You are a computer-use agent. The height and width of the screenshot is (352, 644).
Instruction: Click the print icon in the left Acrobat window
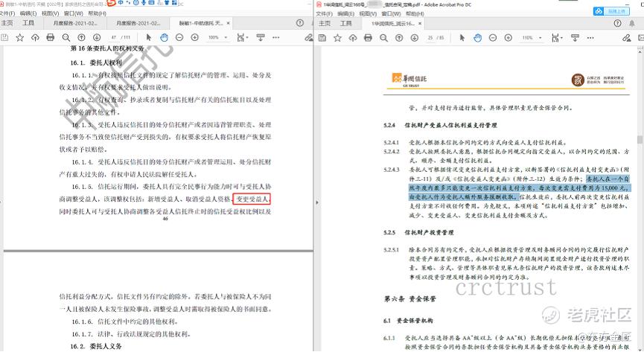click(x=50, y=36)
